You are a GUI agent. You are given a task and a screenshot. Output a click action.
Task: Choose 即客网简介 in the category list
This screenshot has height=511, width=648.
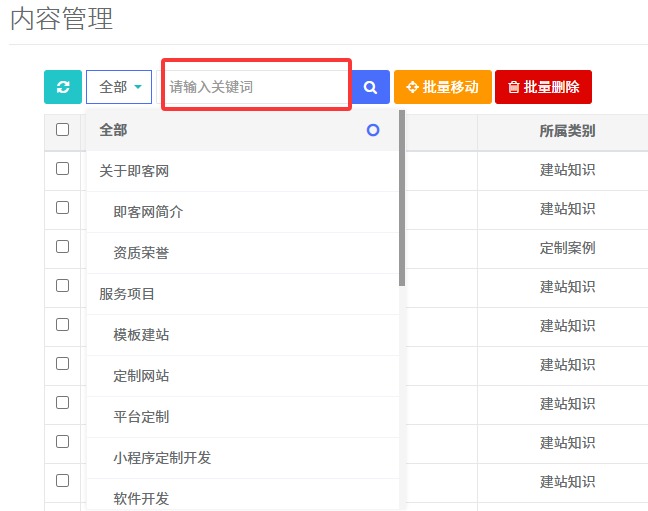click(x=148, y=212)
